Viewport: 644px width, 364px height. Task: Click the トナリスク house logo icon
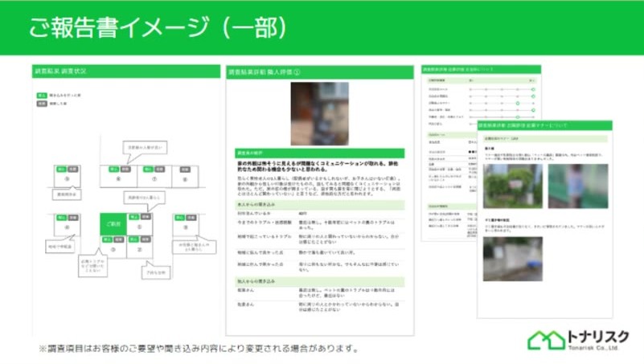tap(546, 340)
